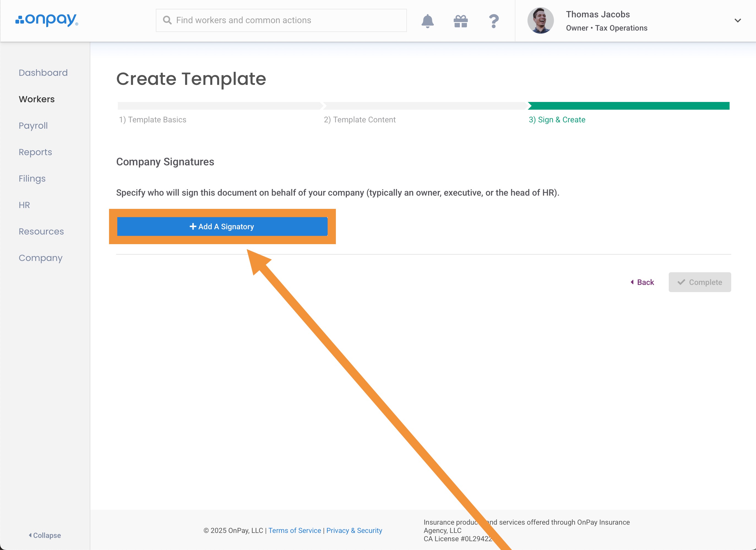Focus the Find workers search field
The height and width of the screenshot is (550, 756).
[287, 20]
